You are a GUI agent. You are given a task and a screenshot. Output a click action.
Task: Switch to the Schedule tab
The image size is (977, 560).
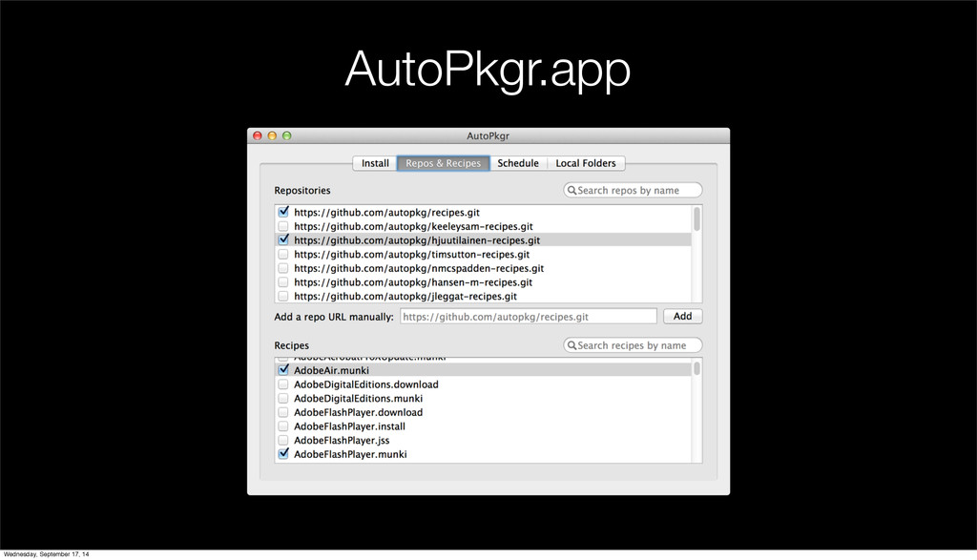(518, 163)
